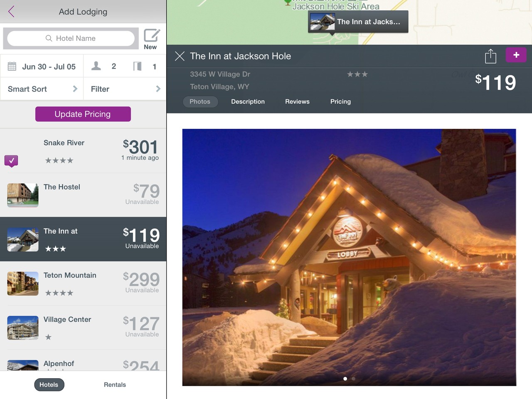Select the second photo page dot

pos(353,379)
